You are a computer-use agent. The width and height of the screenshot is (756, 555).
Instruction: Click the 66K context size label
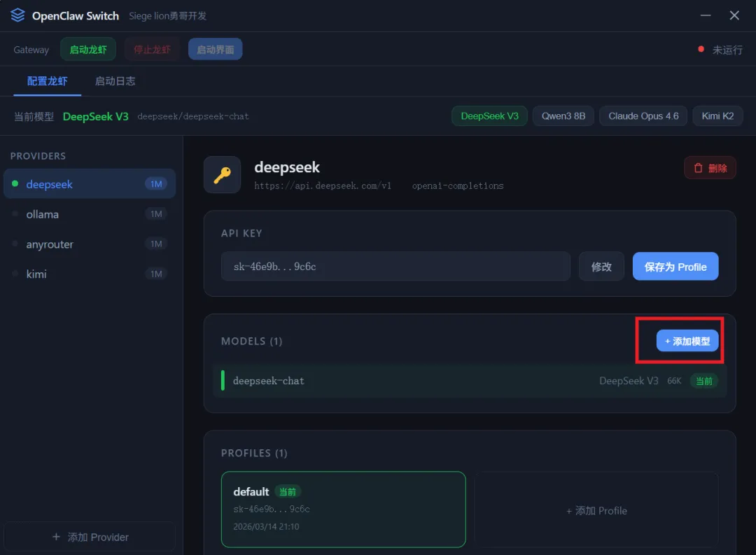pyautogui.click(x=674, y=381)
